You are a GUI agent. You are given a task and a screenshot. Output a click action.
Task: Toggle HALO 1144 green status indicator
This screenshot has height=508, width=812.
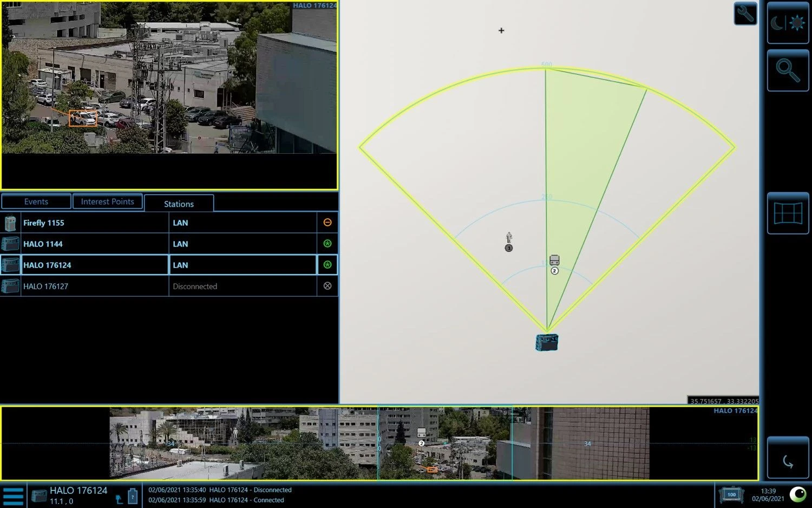click(328, 244)
